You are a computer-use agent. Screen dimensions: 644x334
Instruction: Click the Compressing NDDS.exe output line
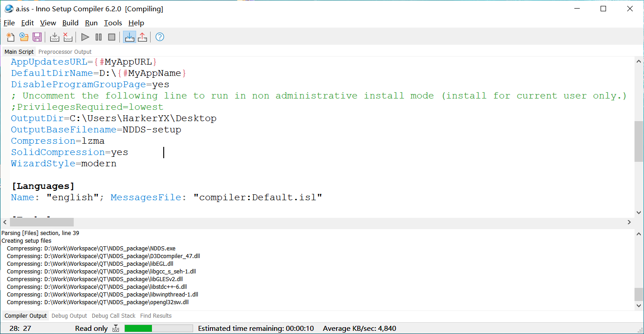pyautogui.click(x=91, y=249)
